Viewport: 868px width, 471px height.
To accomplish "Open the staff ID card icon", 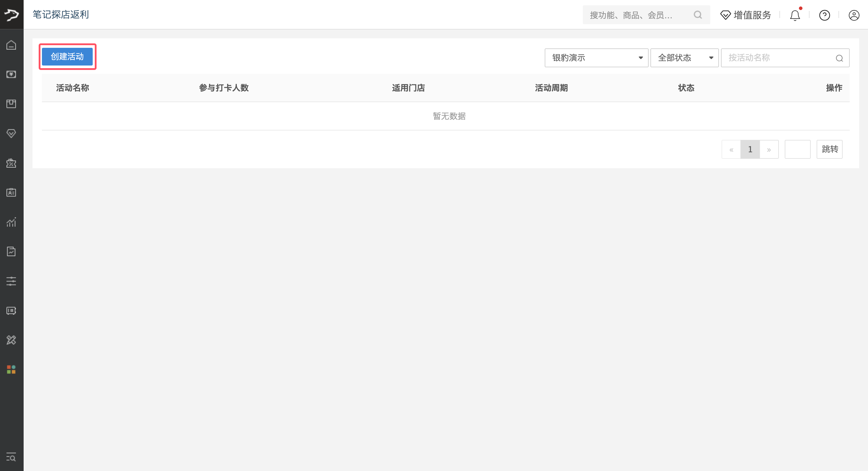I will tap(11, 192).
